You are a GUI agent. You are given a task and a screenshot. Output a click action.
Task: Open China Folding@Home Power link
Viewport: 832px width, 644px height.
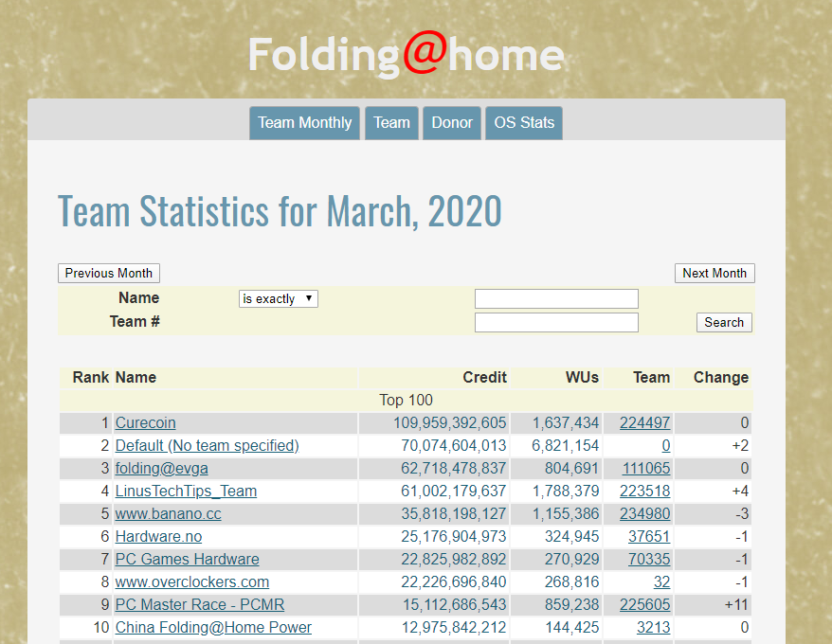[213, 628]
